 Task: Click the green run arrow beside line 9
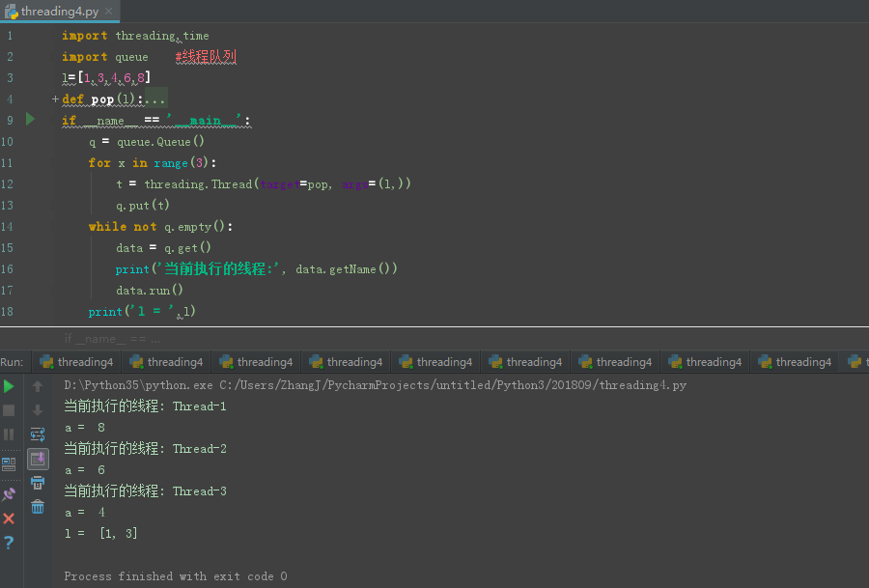[x=30, y=120]
